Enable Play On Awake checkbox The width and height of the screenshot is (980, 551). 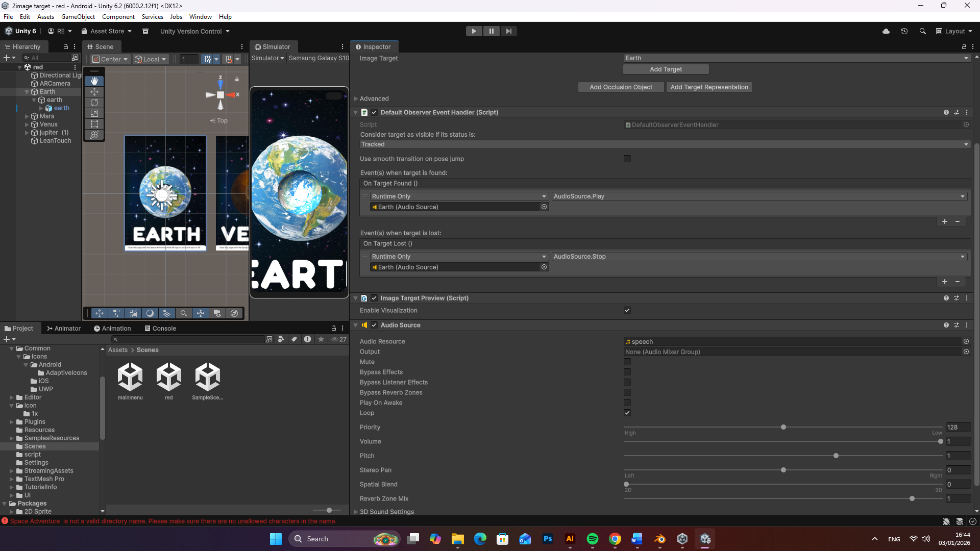point(627,403)
